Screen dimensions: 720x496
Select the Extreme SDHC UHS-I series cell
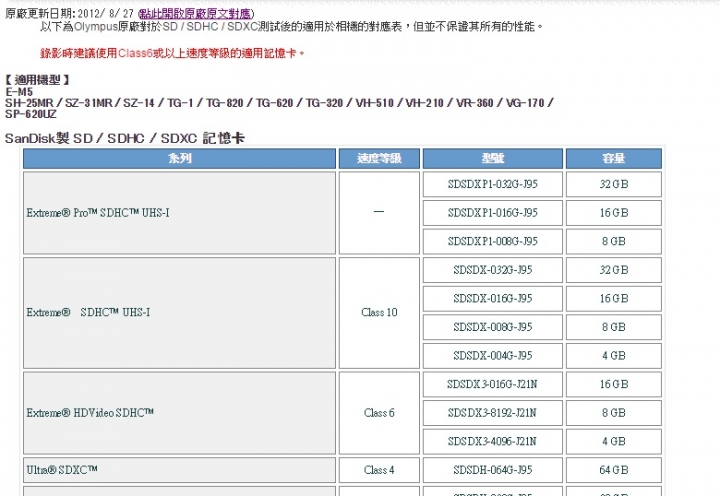(x=180, y=313)
